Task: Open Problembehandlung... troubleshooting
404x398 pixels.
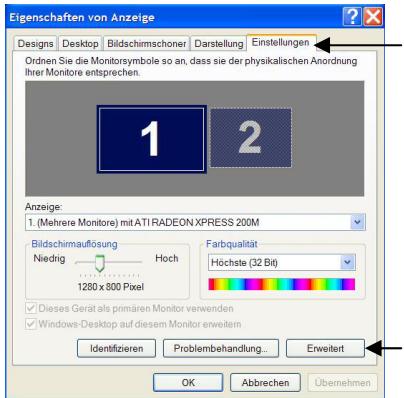Action: click(221, 348)
